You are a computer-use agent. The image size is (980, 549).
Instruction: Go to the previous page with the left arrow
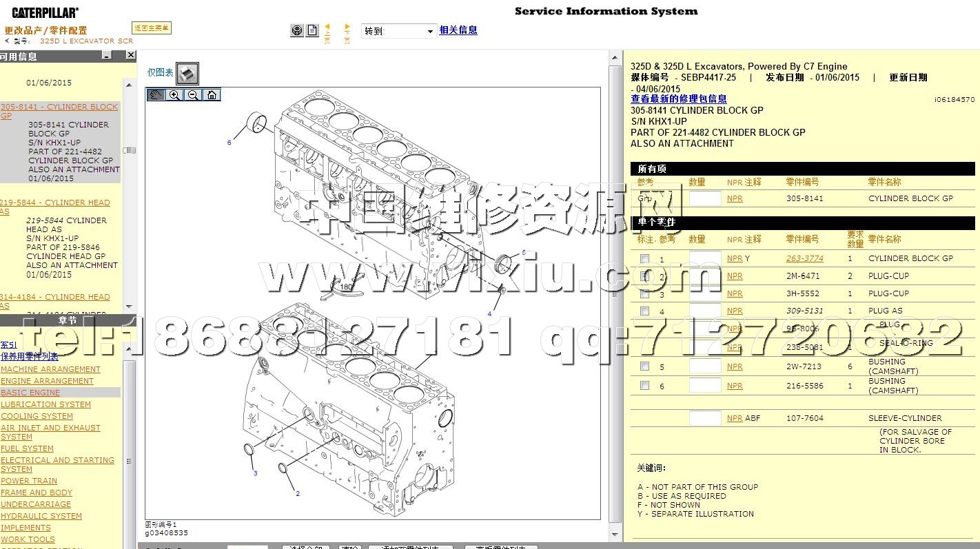tap(327, 32)
